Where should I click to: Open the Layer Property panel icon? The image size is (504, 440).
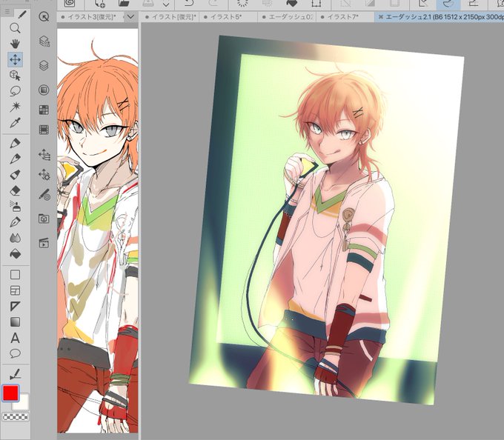tap(44, 41)
